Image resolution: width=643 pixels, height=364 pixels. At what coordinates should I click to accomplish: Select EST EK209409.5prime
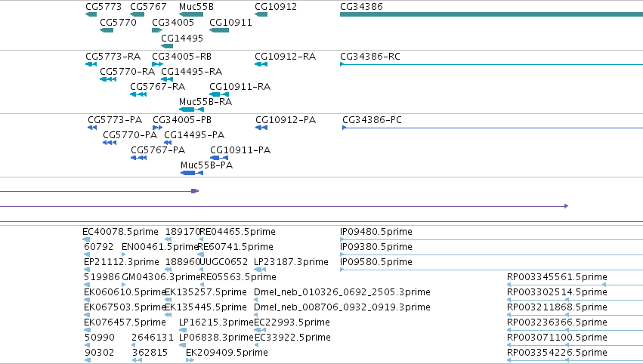(x=227, y=353)
